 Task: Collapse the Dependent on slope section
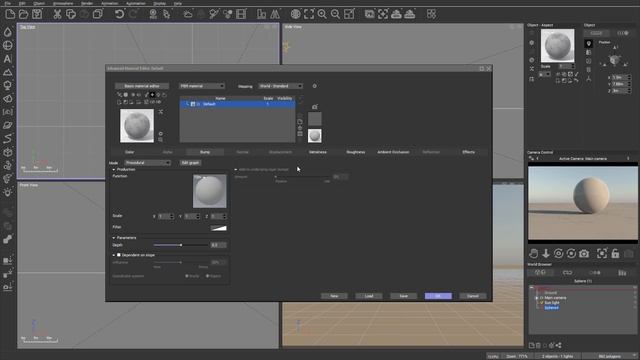(x=114, y=255)
